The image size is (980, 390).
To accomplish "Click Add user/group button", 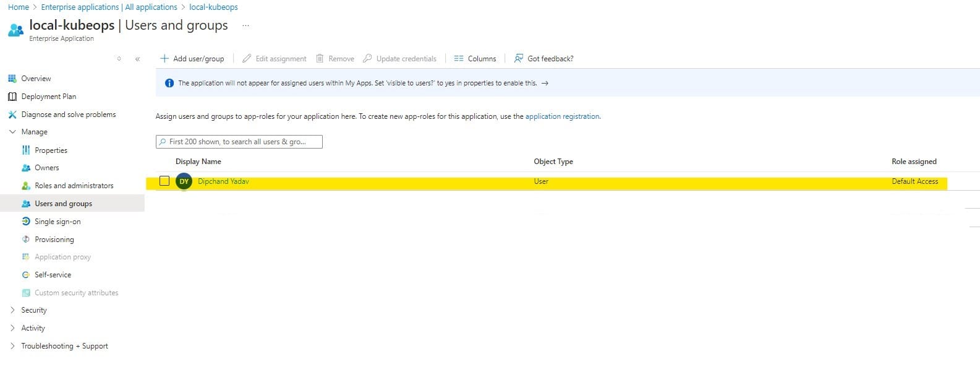I will pyautogui.click(x=192, y=59).
